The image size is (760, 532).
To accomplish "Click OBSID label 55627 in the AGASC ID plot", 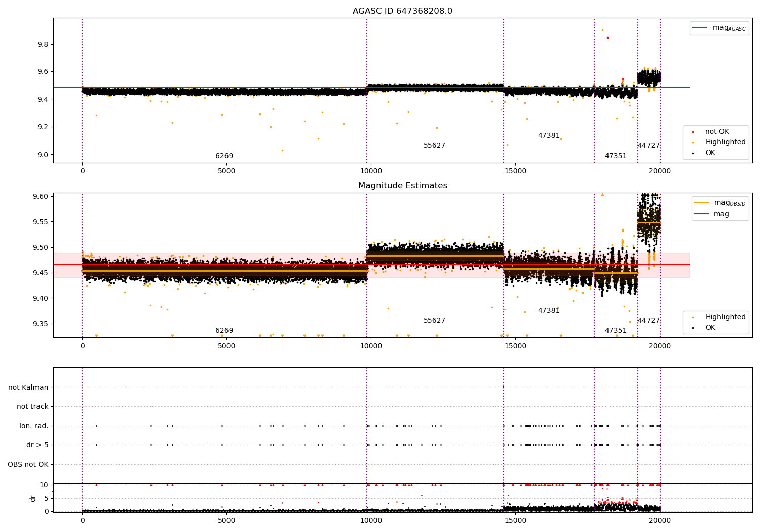I will point(434,145).
